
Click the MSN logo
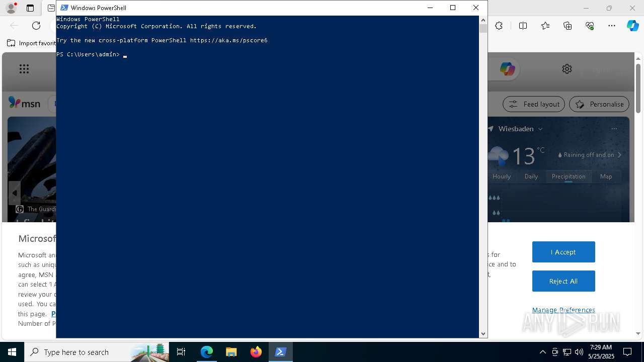(24, 103)
